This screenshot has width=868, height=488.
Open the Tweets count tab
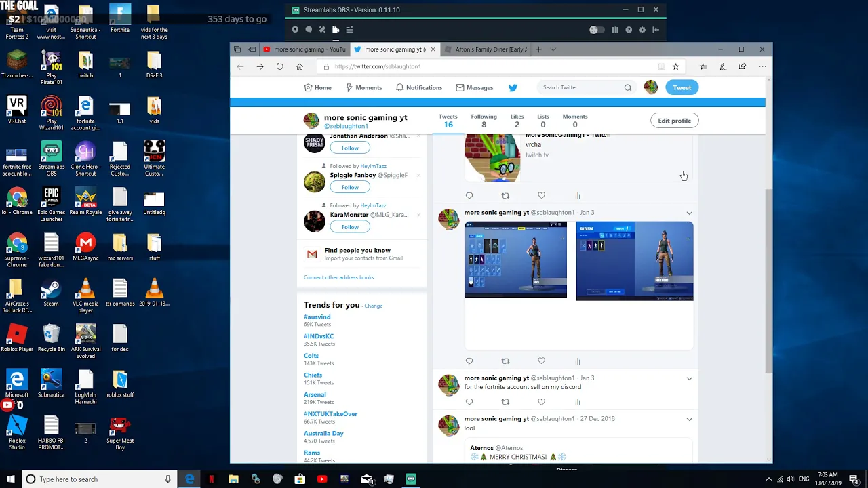448,121
